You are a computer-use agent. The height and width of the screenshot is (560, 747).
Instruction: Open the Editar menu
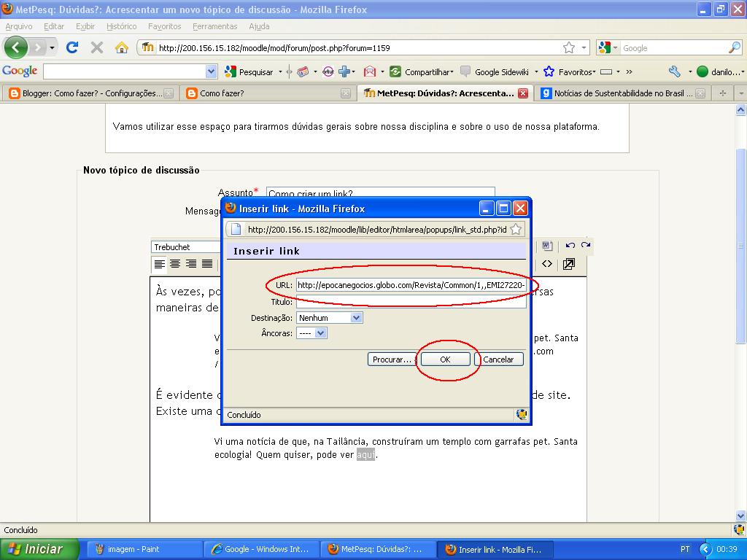54,26
